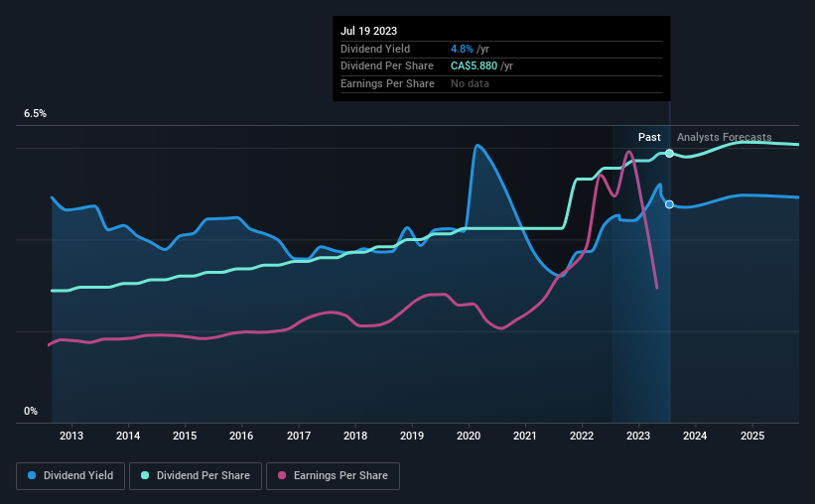Click the Analysts Forecasts label
This screenshot has height=504, width=815.
tap(724, 137)
